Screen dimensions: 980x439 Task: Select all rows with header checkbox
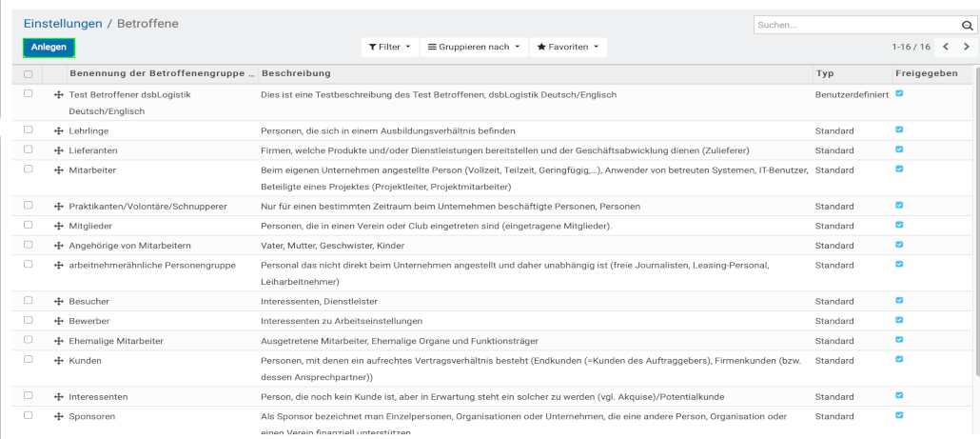point(28,74)
